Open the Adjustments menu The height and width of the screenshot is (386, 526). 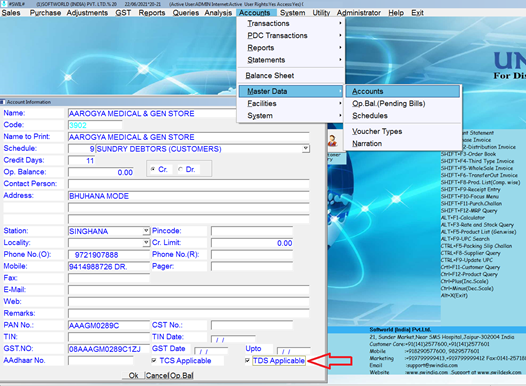click(87, 13)
